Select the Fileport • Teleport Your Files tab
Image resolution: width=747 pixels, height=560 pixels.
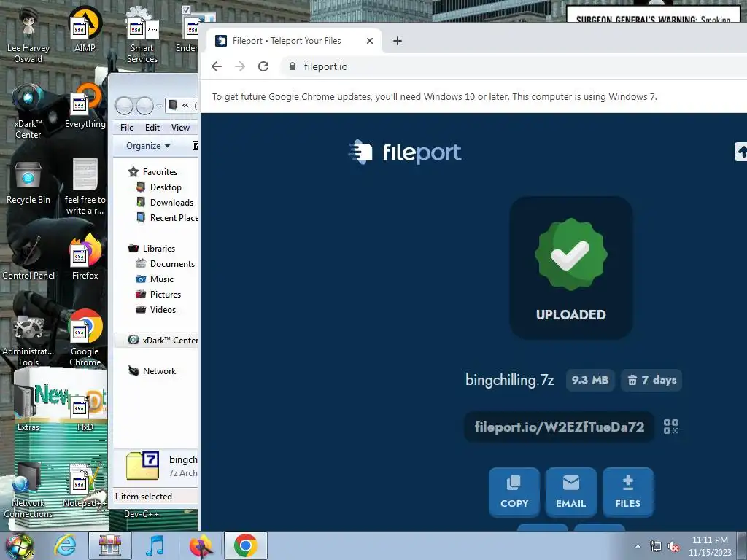[x=294, y=41]
